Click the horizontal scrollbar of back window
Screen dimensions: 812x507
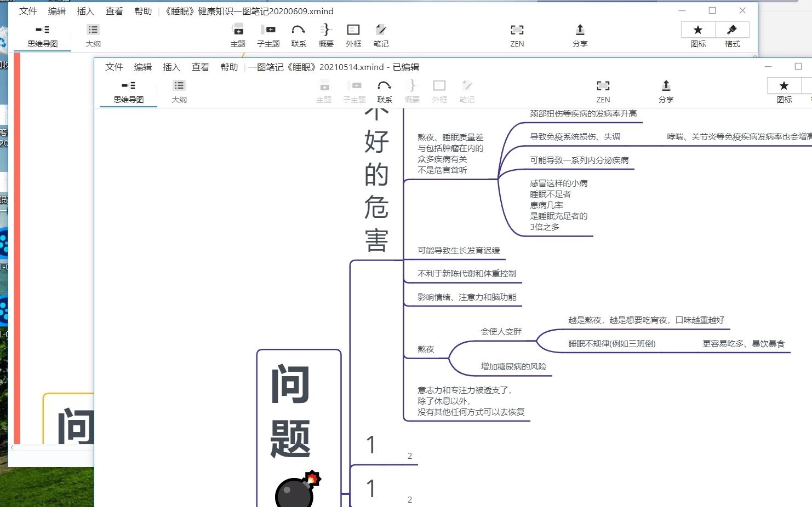[52, 447]
